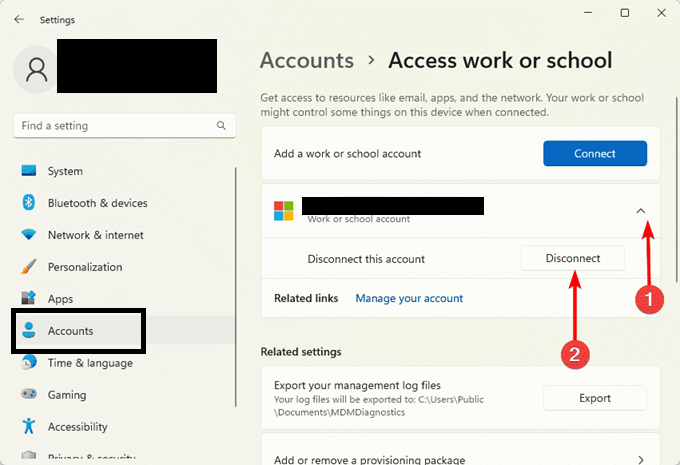Collapse the work or school account chevron
This screenshot has height=465, width=680.
641,211
